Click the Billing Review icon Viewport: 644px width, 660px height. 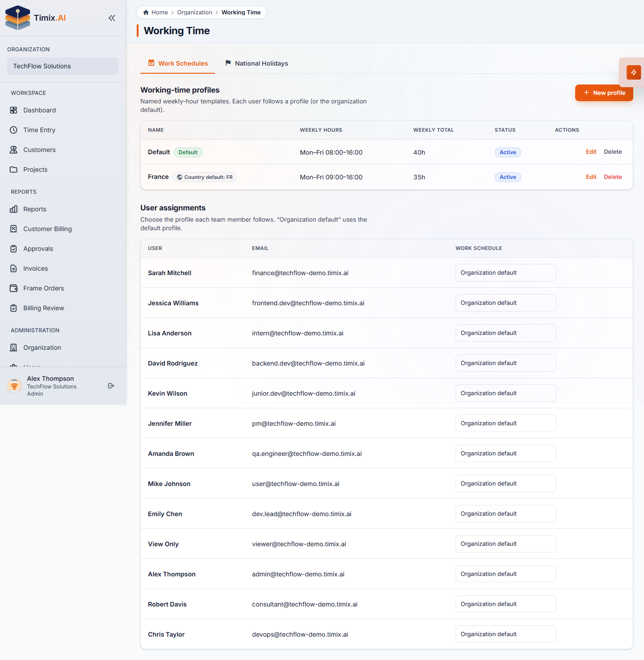tap(13, 308)
